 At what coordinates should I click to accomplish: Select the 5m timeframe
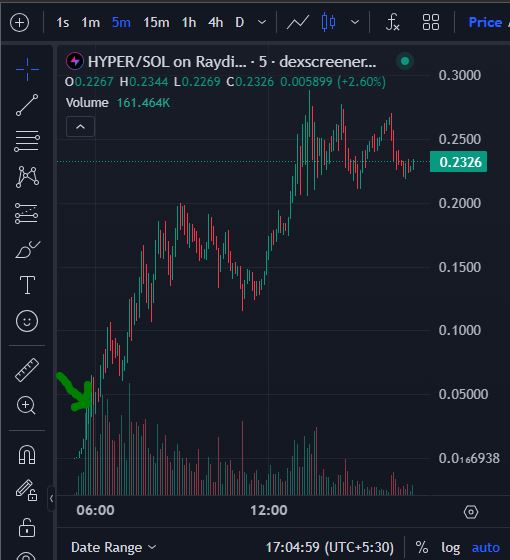click(121, 23)
